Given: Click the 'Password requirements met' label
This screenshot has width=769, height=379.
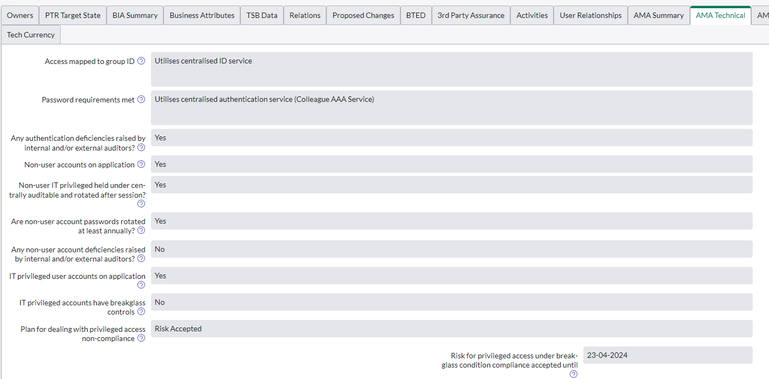Looking at the screenshot, I should 88,100.
